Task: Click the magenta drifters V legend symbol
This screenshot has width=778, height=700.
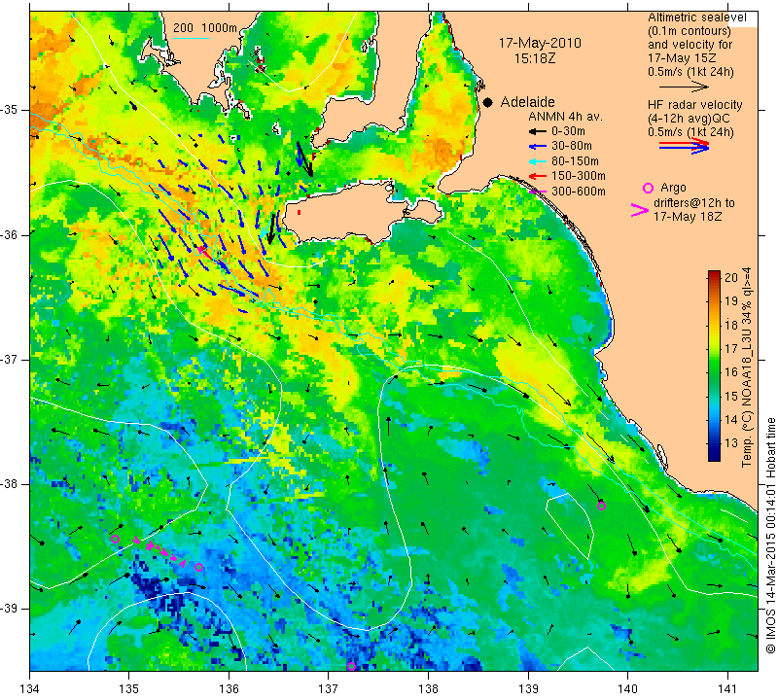Action: [x=640, y=210]
